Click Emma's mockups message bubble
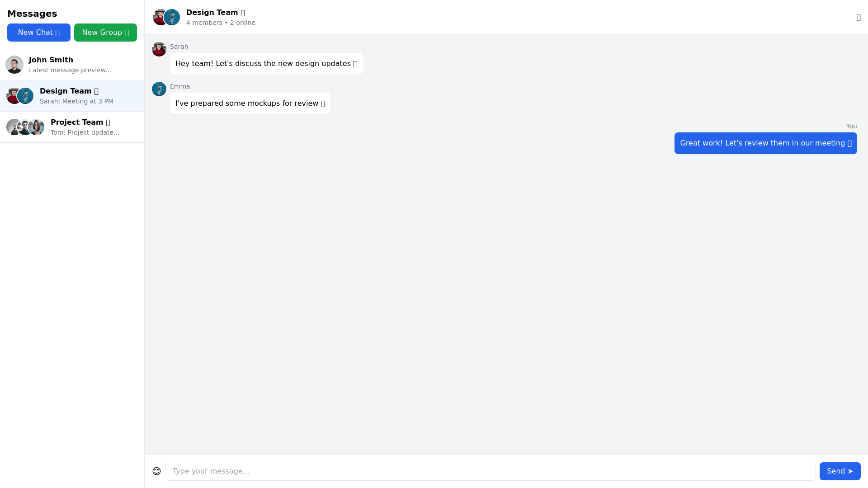The image size is (868, 488). point(250,103)
